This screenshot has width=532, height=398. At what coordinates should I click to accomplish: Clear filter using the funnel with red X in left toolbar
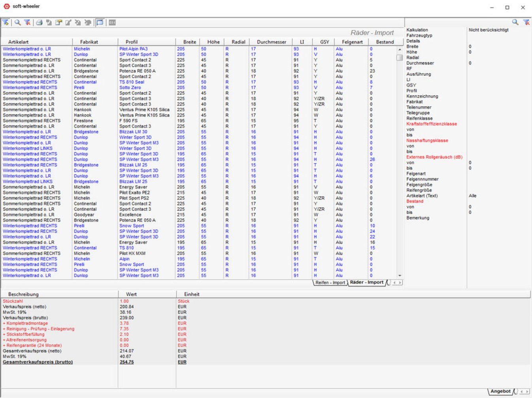[27, 23]
